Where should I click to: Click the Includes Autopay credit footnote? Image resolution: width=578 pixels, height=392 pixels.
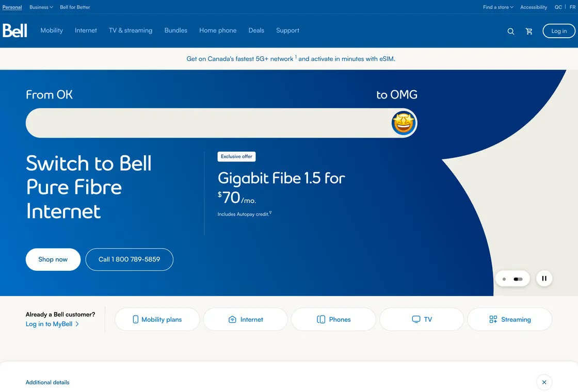(x=245, y=214)
